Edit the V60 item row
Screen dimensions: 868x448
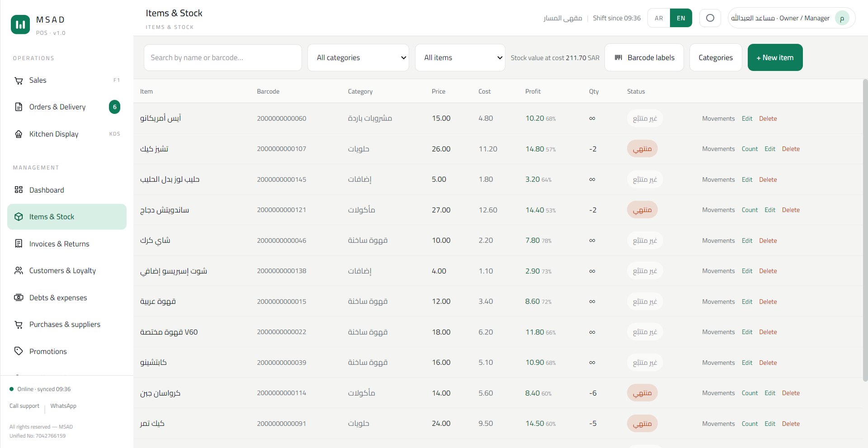click(747, 332)
